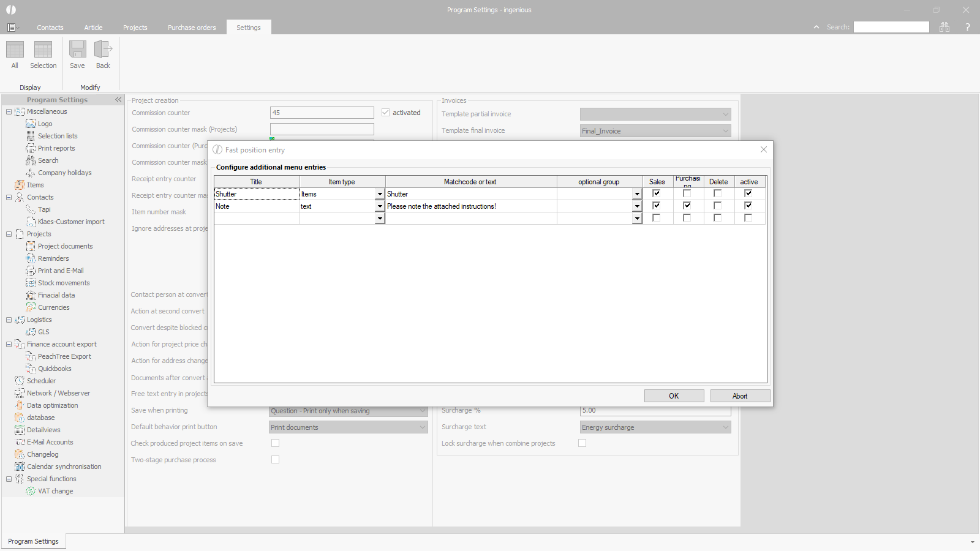The height and width of the screenshot is (551, 980).
Task: Open optional group dropdown for Note row
Action: (637, 206)
